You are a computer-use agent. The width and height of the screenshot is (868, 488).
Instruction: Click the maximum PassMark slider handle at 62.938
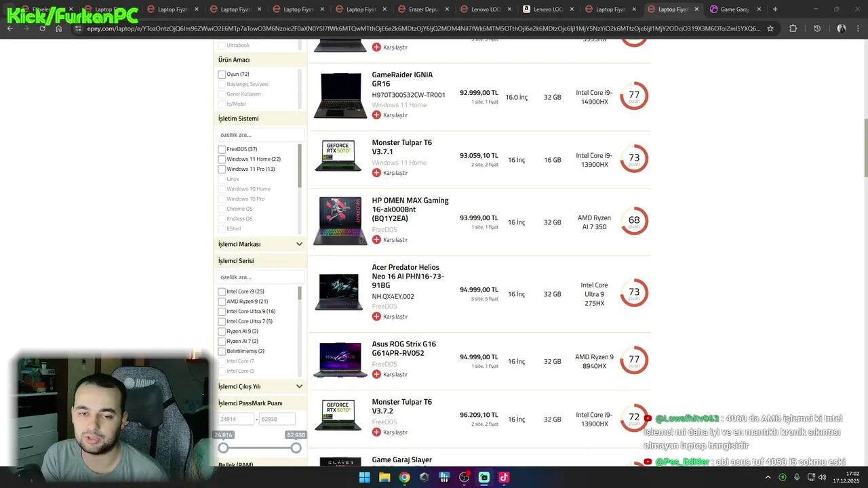coord(296,448)
